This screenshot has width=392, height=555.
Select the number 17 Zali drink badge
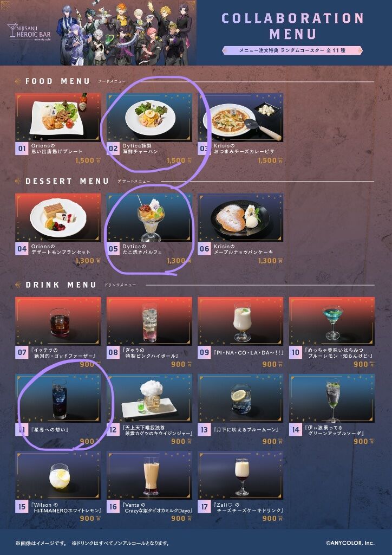204,507
